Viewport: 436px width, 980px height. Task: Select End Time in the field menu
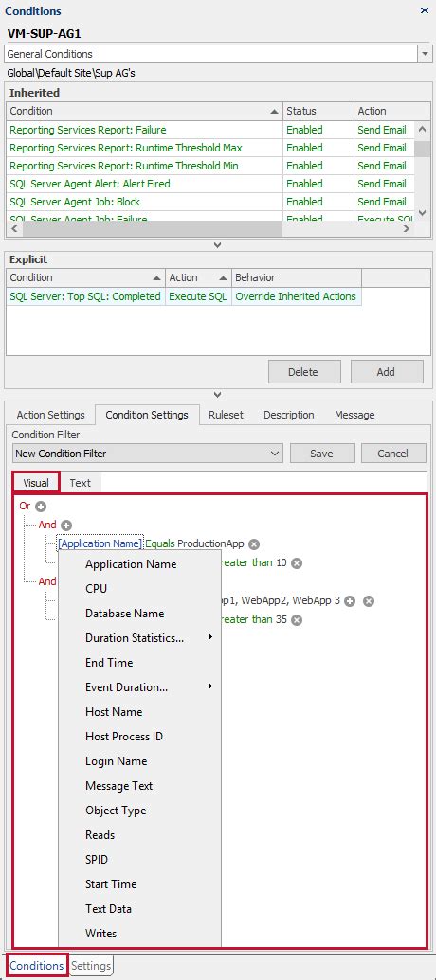pos(139,663)
